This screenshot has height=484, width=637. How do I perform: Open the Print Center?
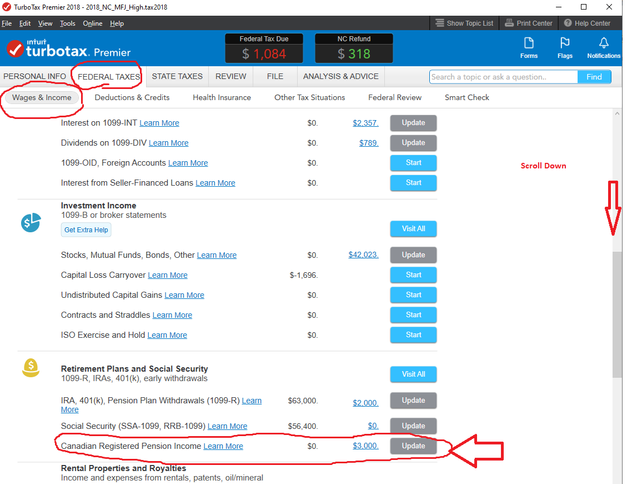[529, 23]
